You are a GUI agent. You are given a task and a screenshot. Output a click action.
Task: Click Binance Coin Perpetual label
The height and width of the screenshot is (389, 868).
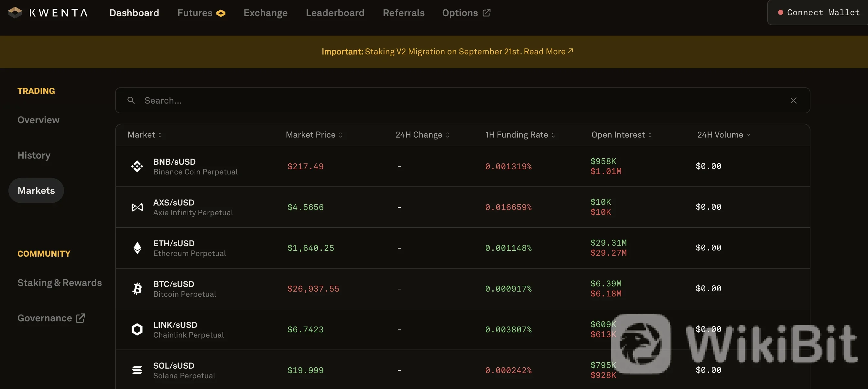pos(195,172)
